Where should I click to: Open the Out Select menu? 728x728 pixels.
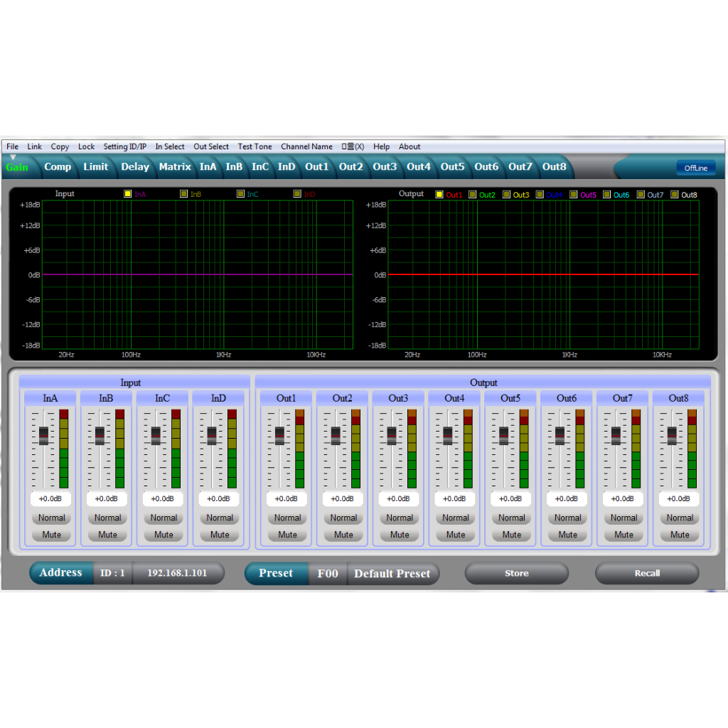(211, 146)
